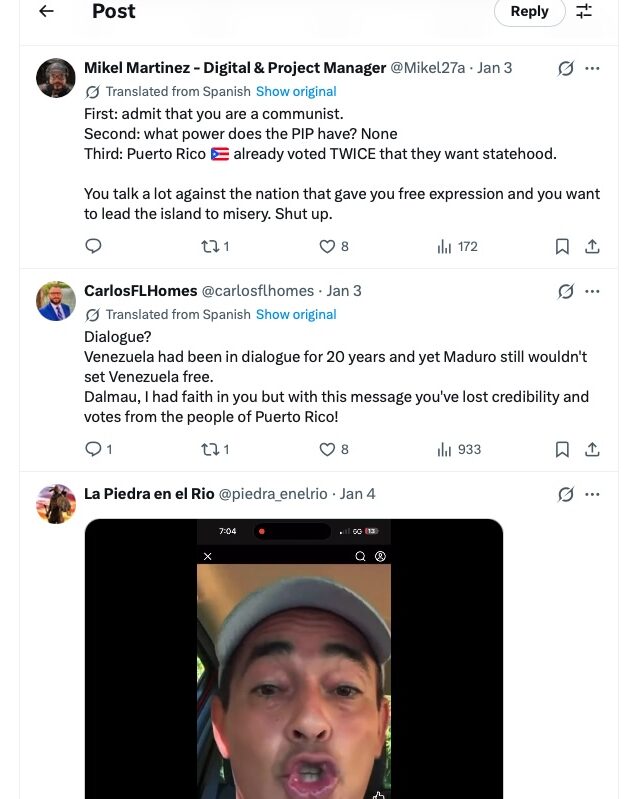Show original Spanish for Mikel Martinez's reply
631x799 pixels.
coord(296,91)
